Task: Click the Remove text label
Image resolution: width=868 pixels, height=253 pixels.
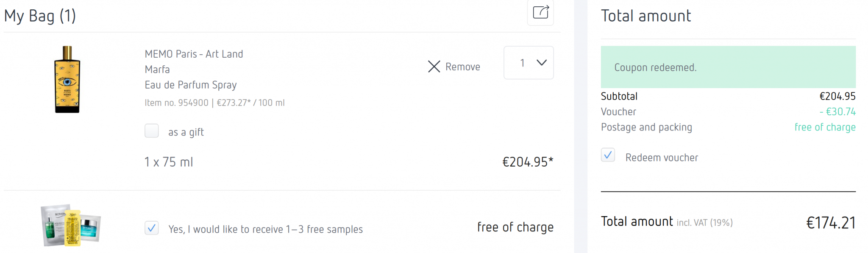Action: pyautogui.click(x=462, y=67)
